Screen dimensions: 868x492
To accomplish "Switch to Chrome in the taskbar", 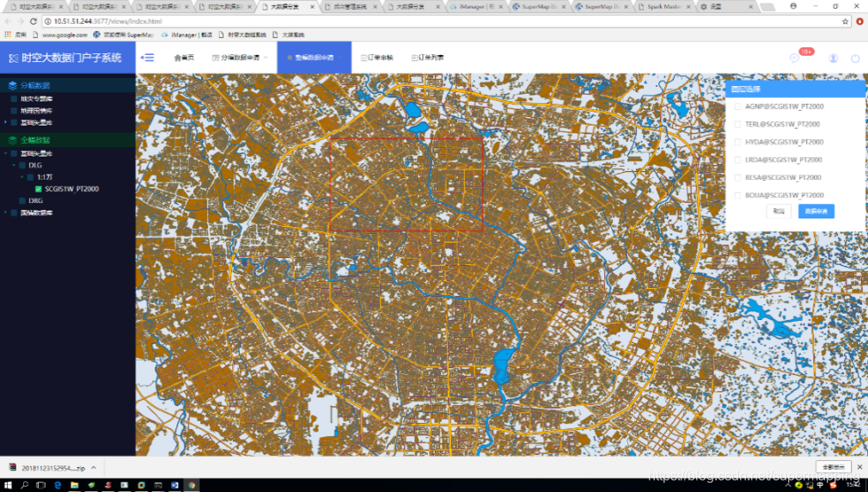I will 192,485.
